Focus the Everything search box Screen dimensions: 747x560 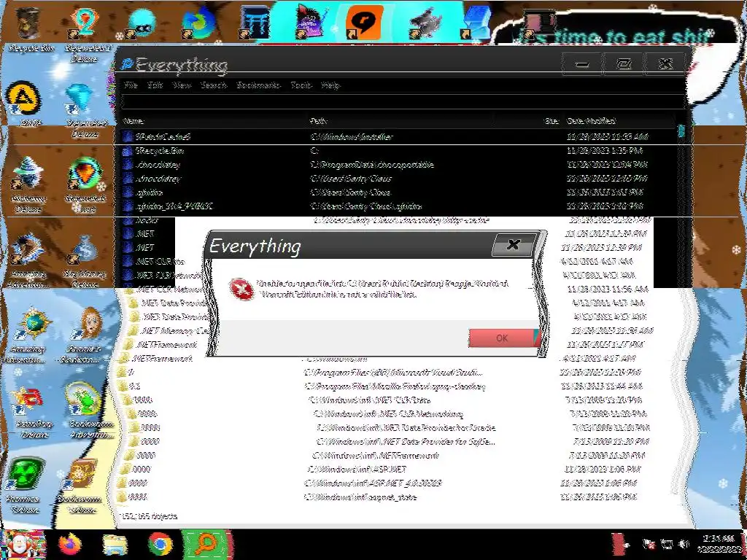coord(403,101)
